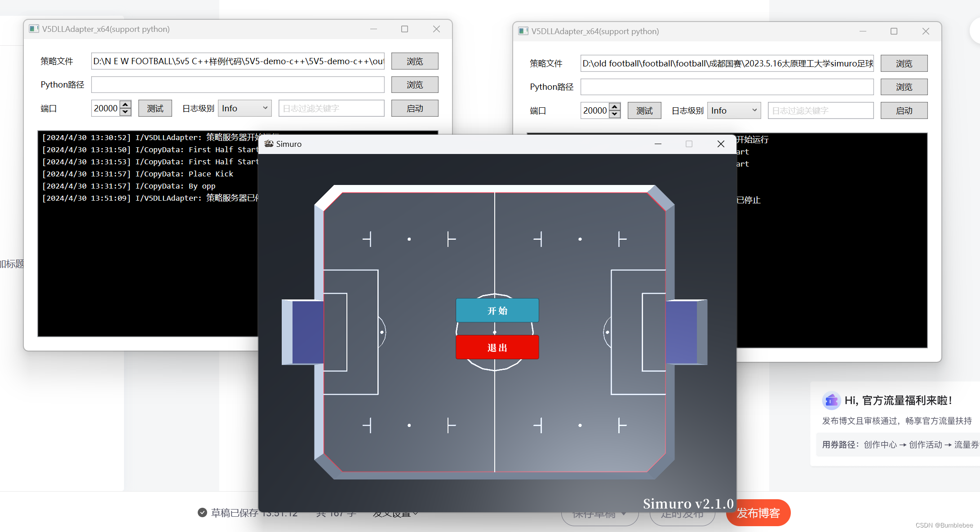Screen dimensions: 980x532
Task: Open log level dropdown in left adapter
Action: [x=244, y=108]
